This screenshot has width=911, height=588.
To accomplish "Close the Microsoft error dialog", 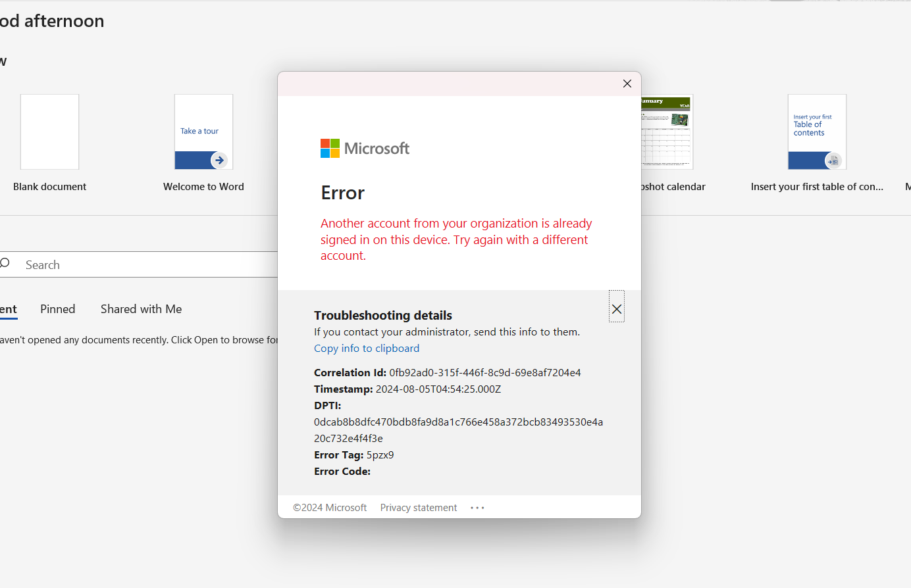I will 627,84.
